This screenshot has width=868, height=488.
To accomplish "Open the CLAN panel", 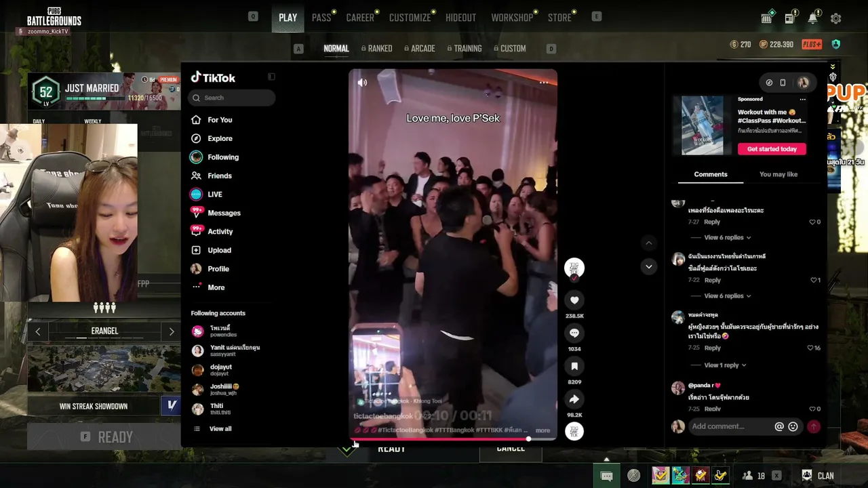I will pyautogui.click(x=818, y=476).
